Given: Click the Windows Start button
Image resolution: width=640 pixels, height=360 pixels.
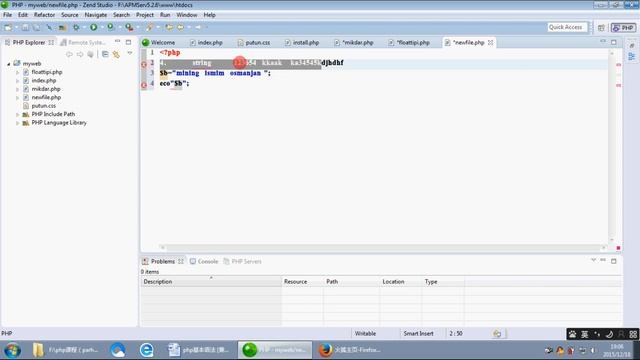Looking at the screenshot, I should [12, 351].
